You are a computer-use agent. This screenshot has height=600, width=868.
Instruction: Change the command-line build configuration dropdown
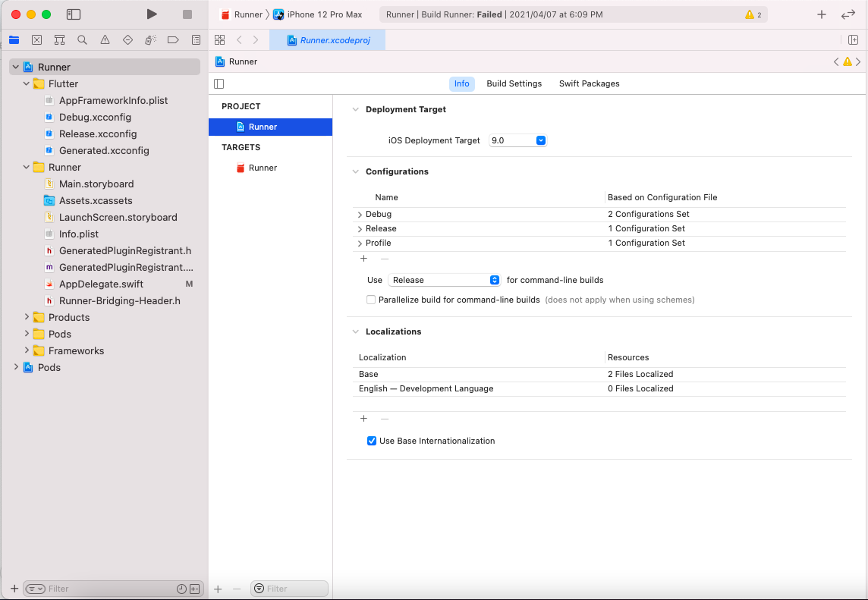[x=444, y=280]
